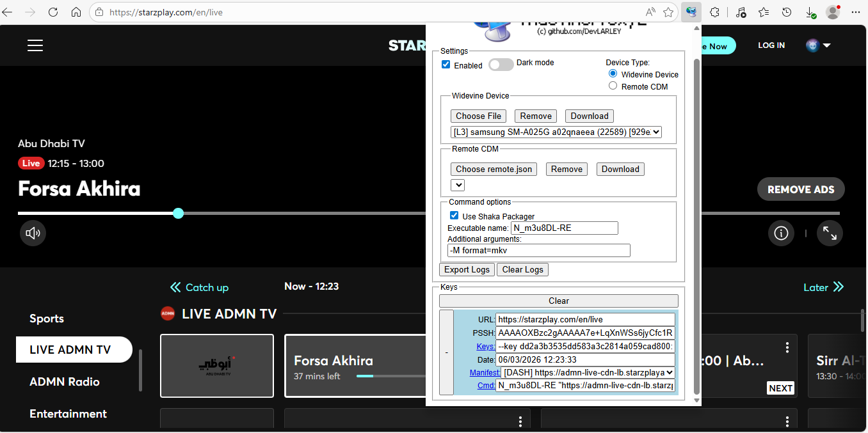The height and width of the screenshot is (433, 868).
Task: Edit the Executable name field
Action: coord(565,228)
